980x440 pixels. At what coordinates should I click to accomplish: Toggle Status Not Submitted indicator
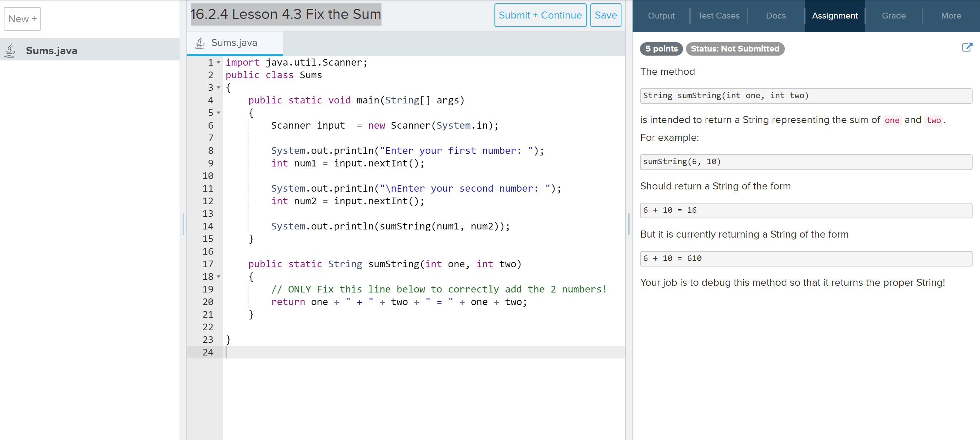coord(734,49)
